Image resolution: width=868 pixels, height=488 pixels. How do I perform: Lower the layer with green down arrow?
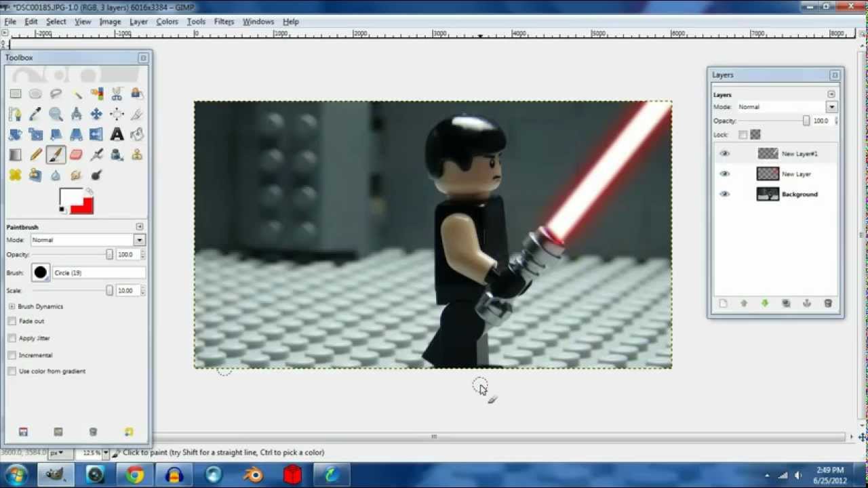765,304
